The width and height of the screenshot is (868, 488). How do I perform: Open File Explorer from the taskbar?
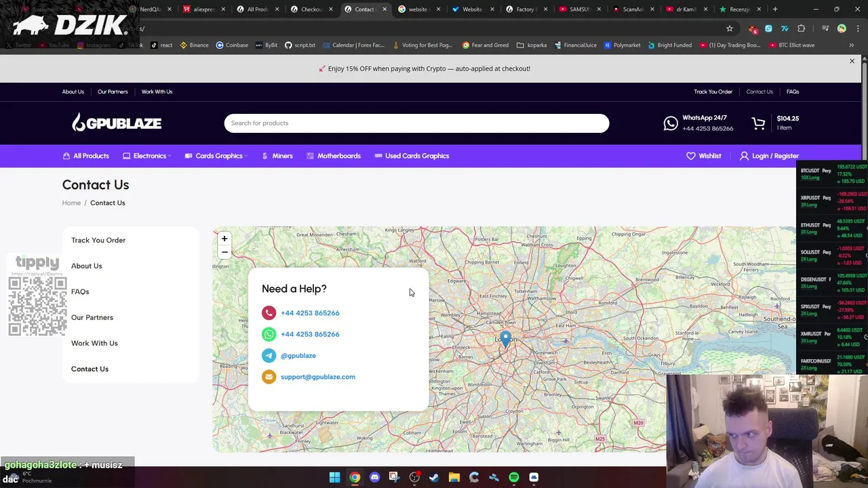[454, 477]
